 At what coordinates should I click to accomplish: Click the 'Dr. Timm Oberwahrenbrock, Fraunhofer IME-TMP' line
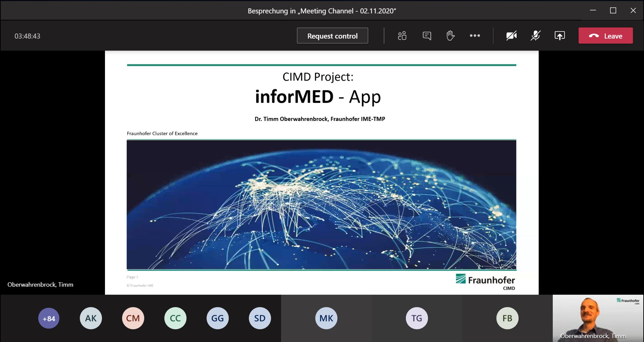tap(320, 119)
